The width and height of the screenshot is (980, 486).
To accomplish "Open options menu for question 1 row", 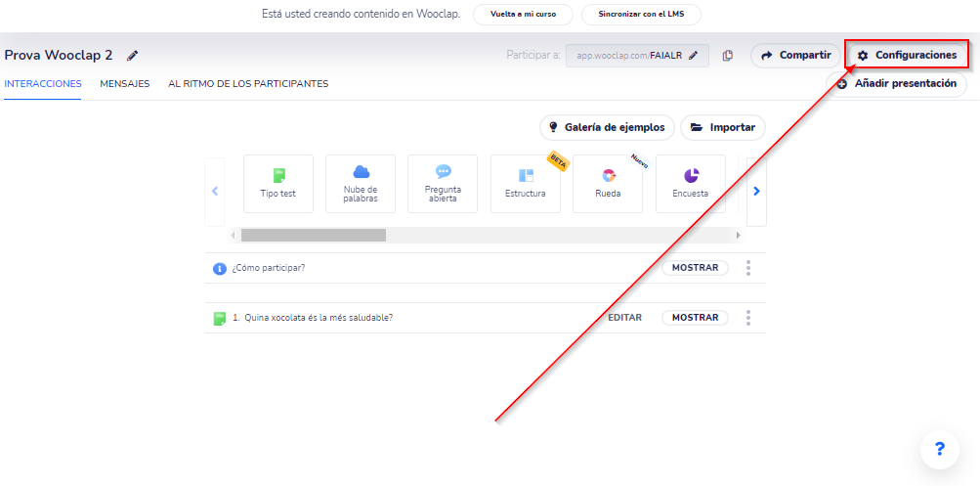I will pyautogui.click(x=748, y=318).
